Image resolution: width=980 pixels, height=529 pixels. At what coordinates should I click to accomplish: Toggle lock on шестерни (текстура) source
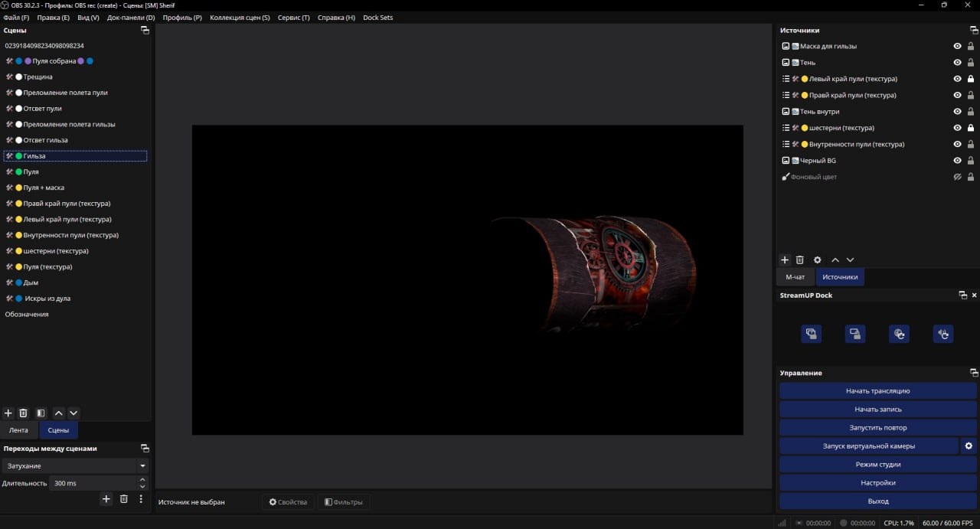pyautogui.click(x=971, y=128)
